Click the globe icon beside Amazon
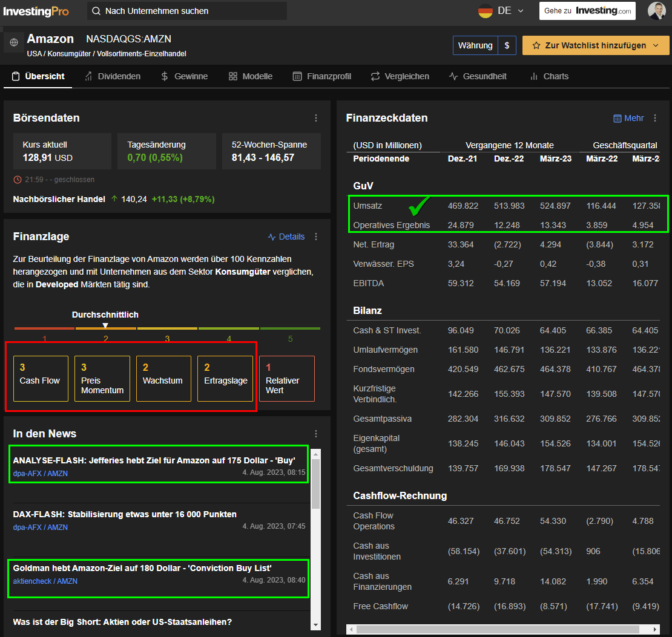Screen dimensions: 672x637 click(x=14, y=42)
